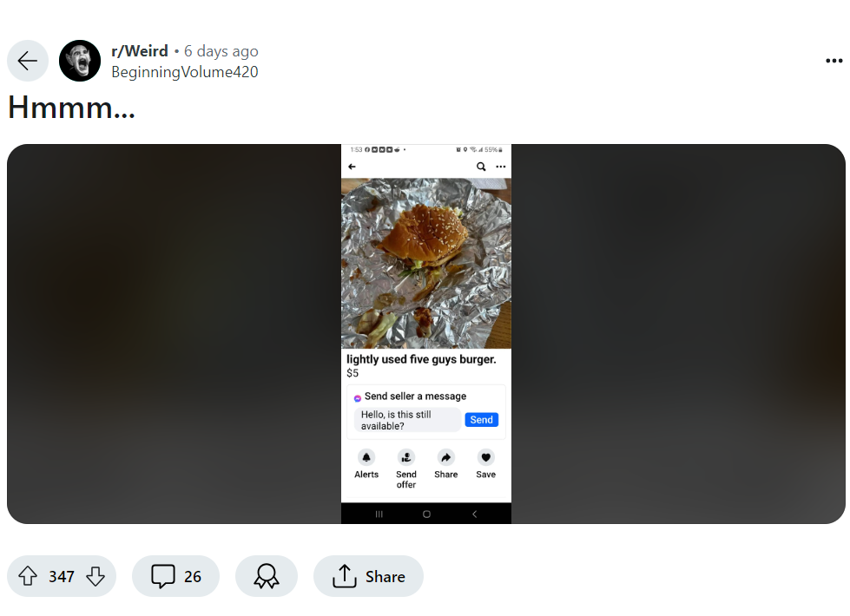The height and width of the screenshot is (616, 850).
Task: Click the Share post button
Action: [368, 576]
